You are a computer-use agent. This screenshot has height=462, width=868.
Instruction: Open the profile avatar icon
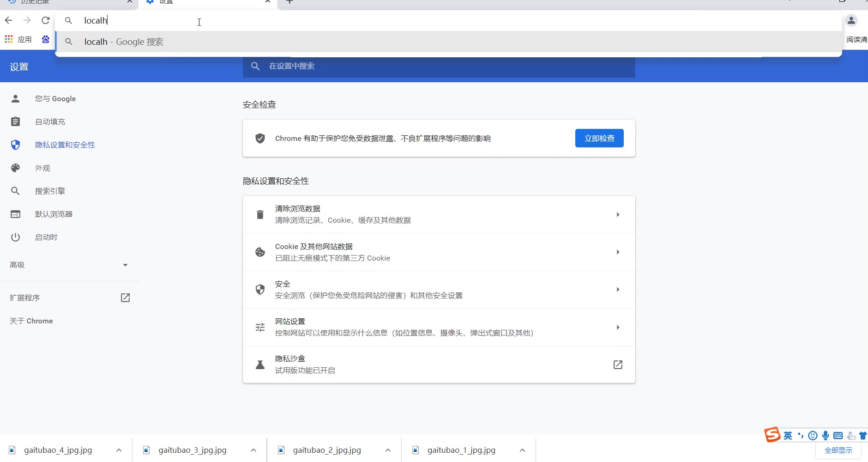tap(851, 20)
